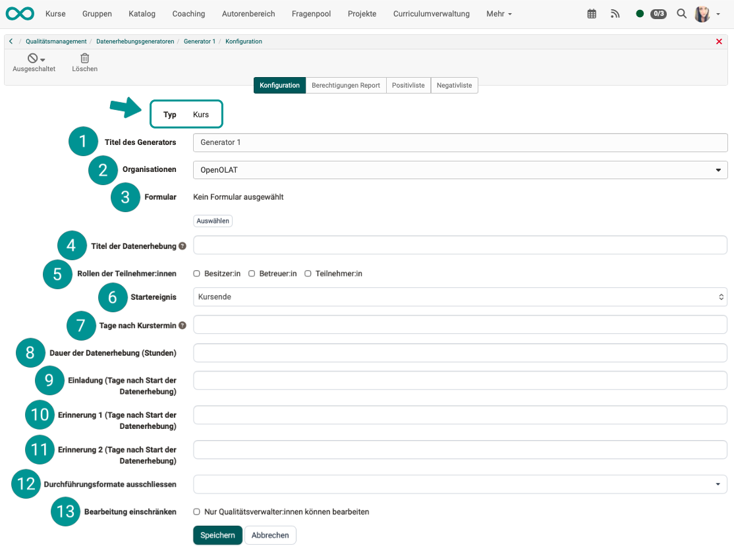Click the OpenOLAT infinity logo
Viewport: 734px width, 560px height.
pos(19,13)
